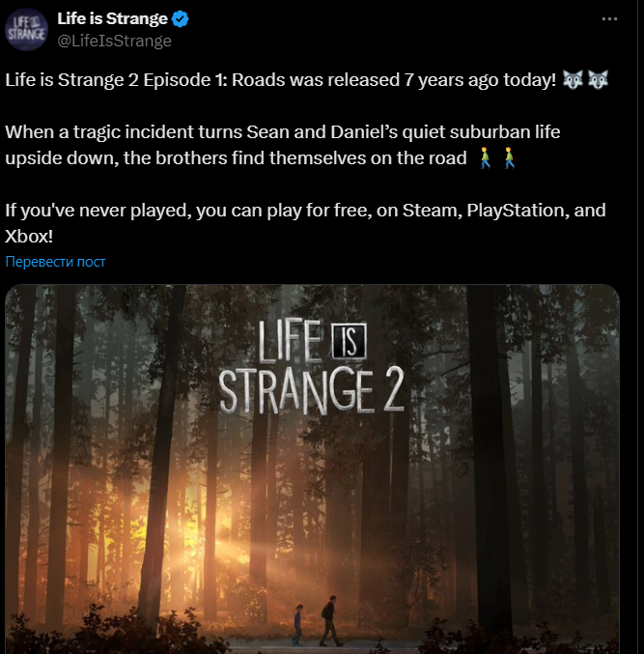Click the blue verified badge
Screen dimensions: 644x654
(181, 18)
